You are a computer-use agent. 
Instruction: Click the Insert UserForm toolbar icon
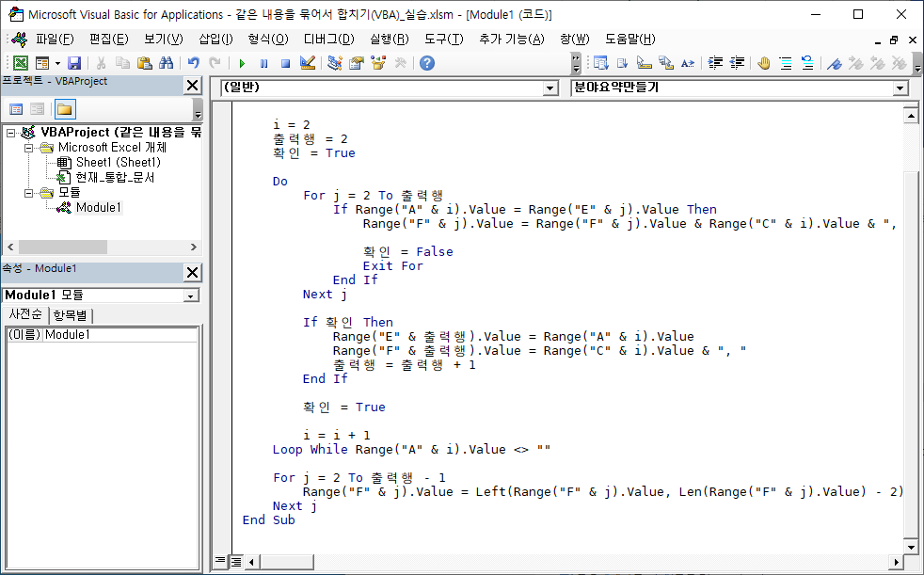42,63
